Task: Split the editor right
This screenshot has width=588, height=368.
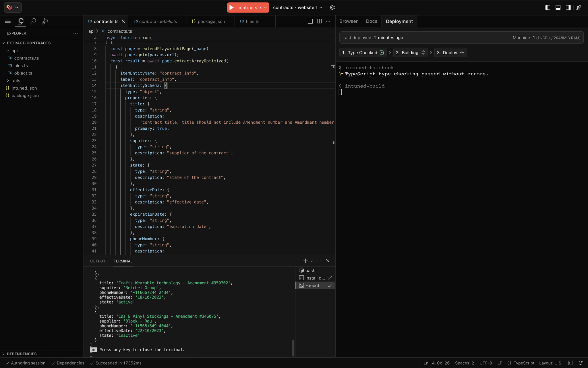Action: [319, 21]
